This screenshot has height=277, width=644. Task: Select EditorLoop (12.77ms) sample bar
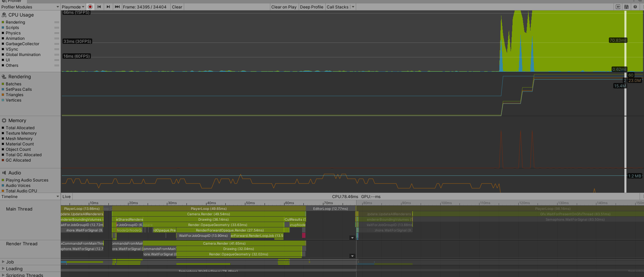pos(330,209)
